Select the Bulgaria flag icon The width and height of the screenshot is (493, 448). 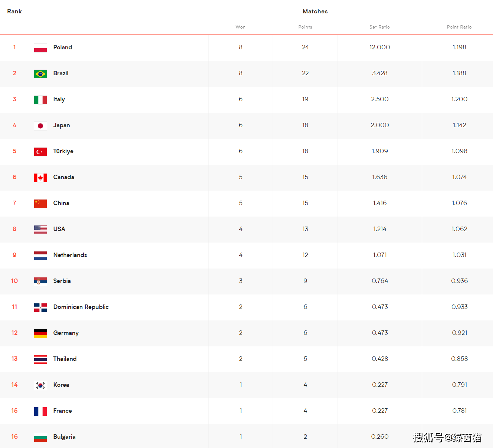tap(40, 437)
